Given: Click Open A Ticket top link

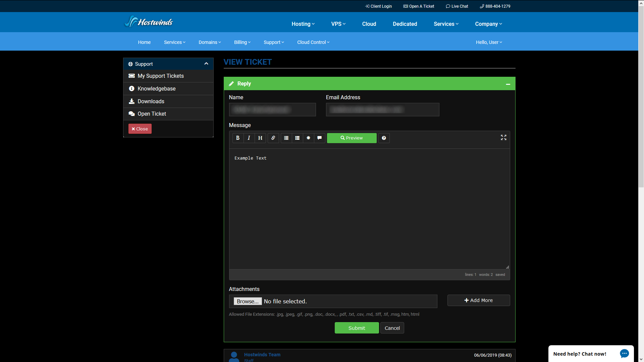Looking at the screenshot, I should 419,6.
